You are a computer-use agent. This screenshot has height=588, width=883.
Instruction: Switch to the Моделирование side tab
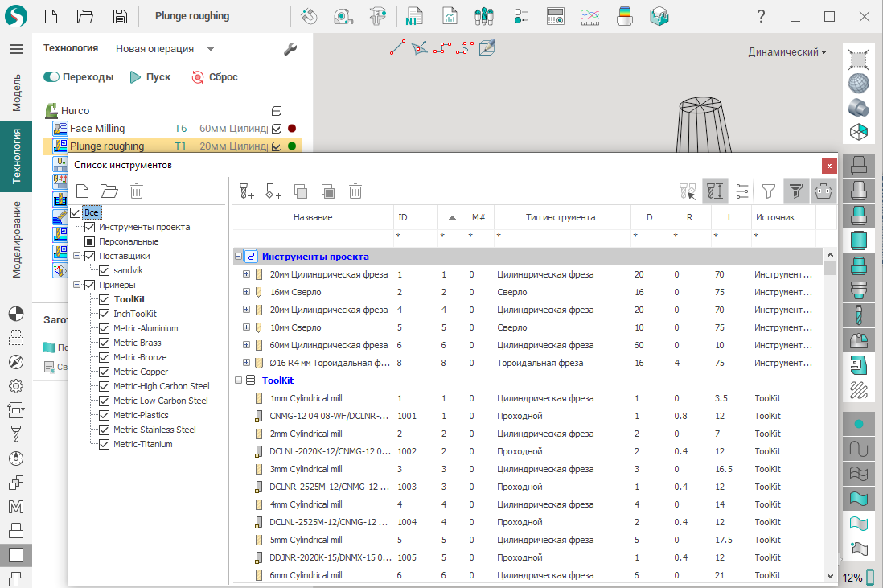click(x=16, y=239)
